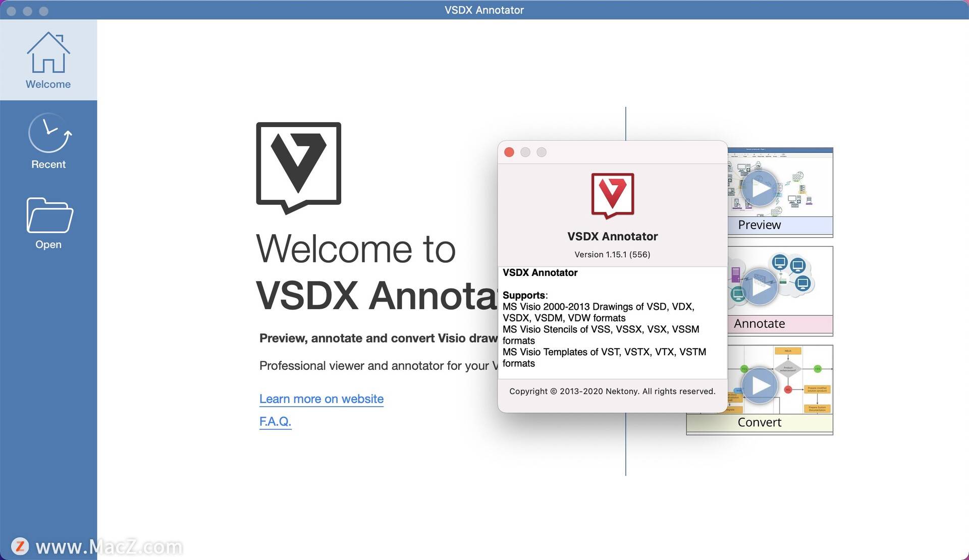
Task: Click the VSDX Annotator window title
Action: [x=483, y=10]
